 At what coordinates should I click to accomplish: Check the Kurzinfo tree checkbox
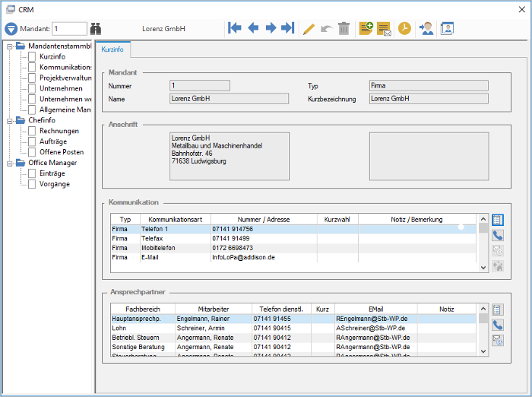pos(32,57)
